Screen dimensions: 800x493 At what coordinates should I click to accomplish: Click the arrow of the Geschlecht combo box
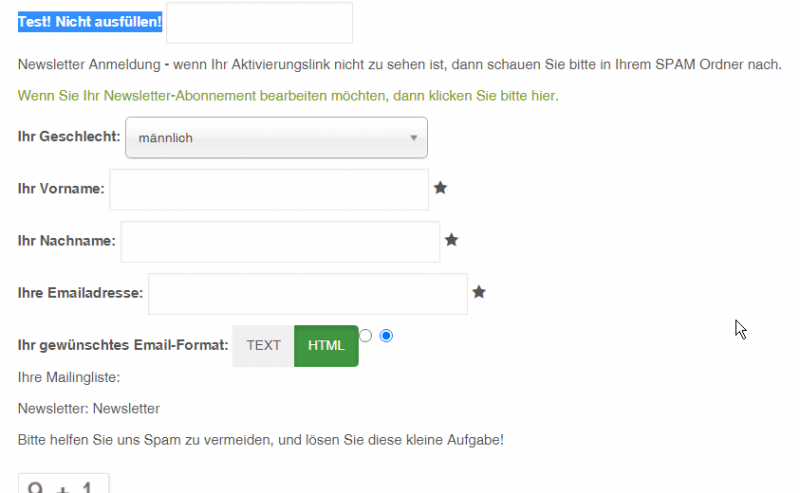coord(413,138)
